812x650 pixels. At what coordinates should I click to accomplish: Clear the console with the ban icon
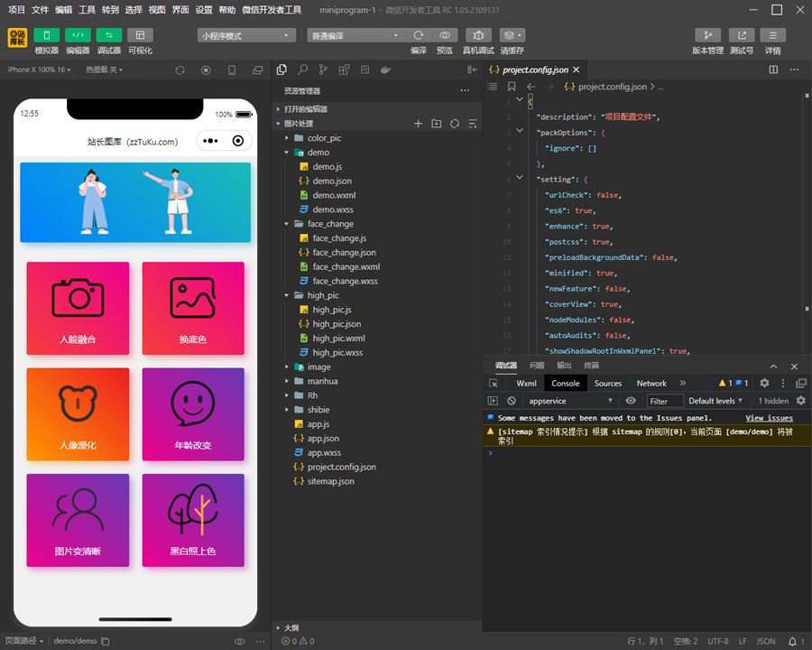pyautogui.click(x=512, y=401)
